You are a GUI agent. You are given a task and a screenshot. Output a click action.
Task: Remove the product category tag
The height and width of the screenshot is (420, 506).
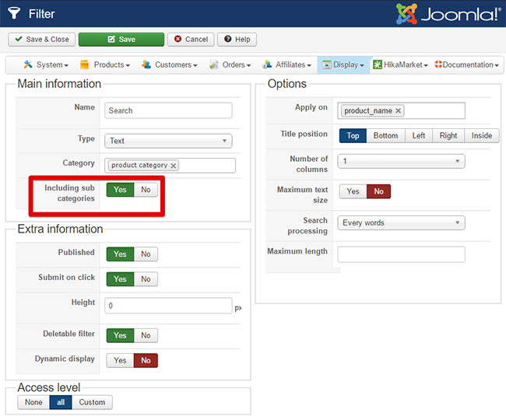[x=174, y=166]
